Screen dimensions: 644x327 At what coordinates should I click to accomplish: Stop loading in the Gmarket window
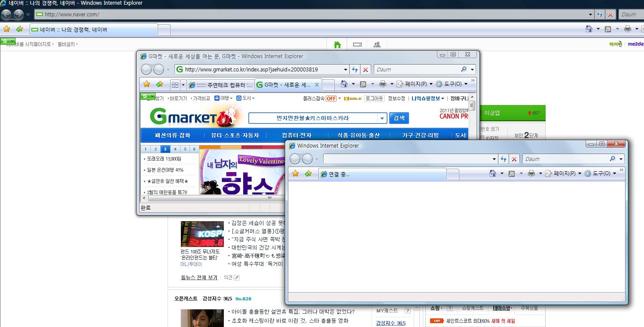click(x=365, y=69)
